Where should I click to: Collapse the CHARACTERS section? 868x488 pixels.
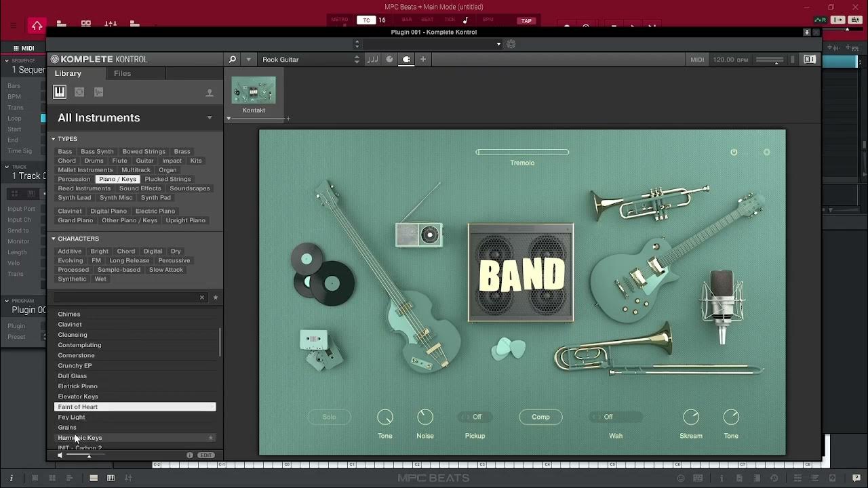click(x=54, y=239)
